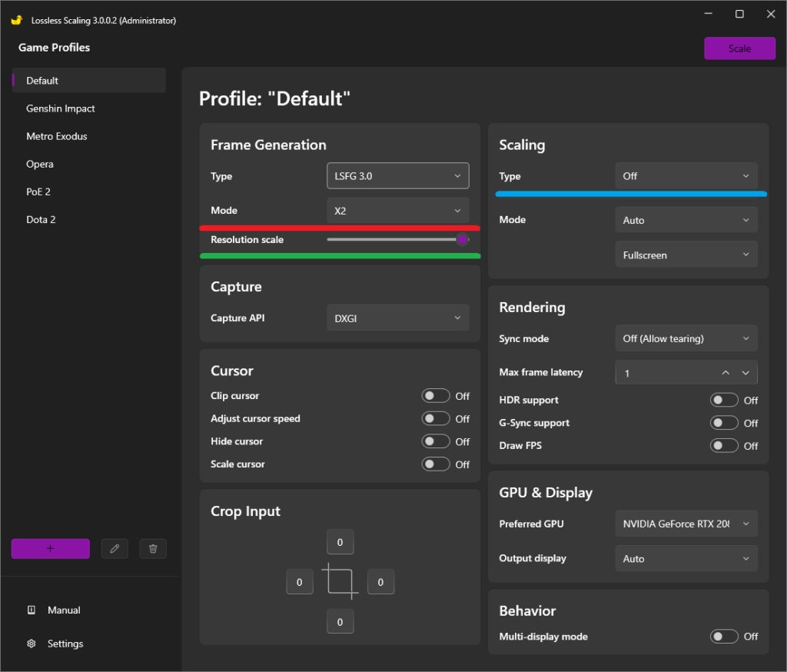Viewport: 787px width, 672px height.
Task: Click the delete profile trash icon
Action: click(153, 548)
